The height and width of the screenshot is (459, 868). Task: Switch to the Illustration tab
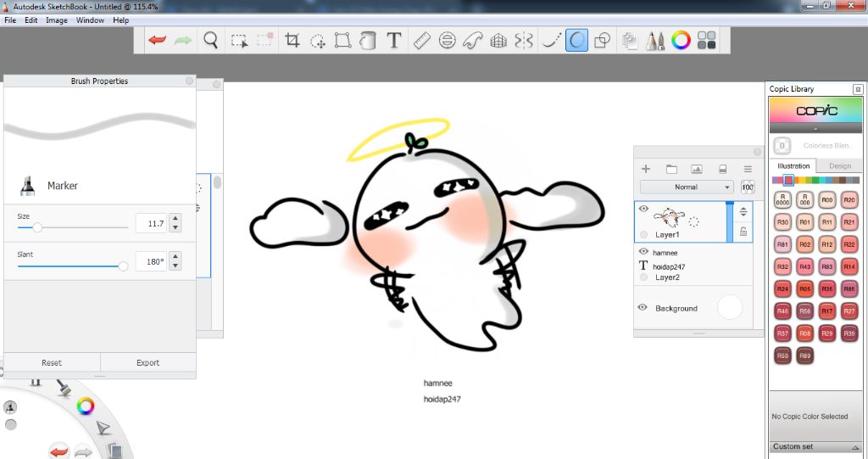(x=793, y=165)
